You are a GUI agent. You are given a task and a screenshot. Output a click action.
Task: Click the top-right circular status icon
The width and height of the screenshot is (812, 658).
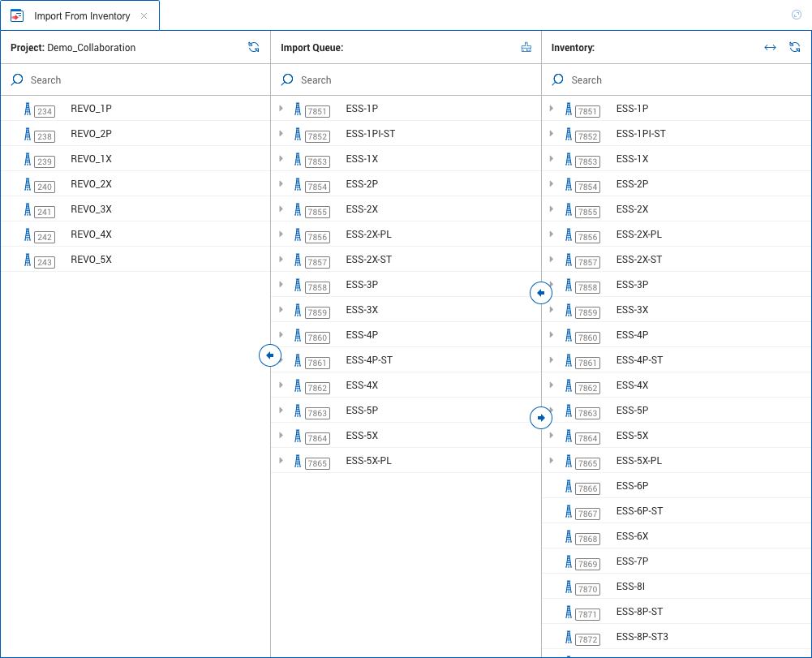(x=797, y=15)
